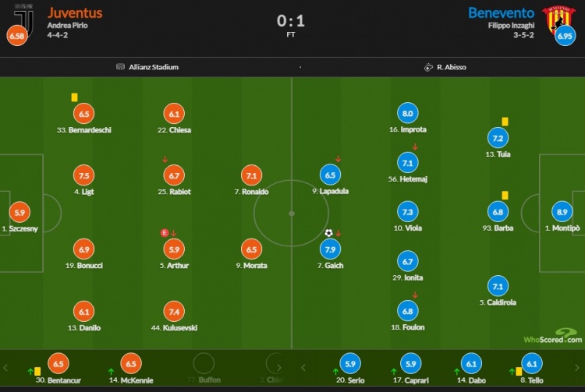
Task: Open the Juventus team name link
Action: click(x=75, y=13)
